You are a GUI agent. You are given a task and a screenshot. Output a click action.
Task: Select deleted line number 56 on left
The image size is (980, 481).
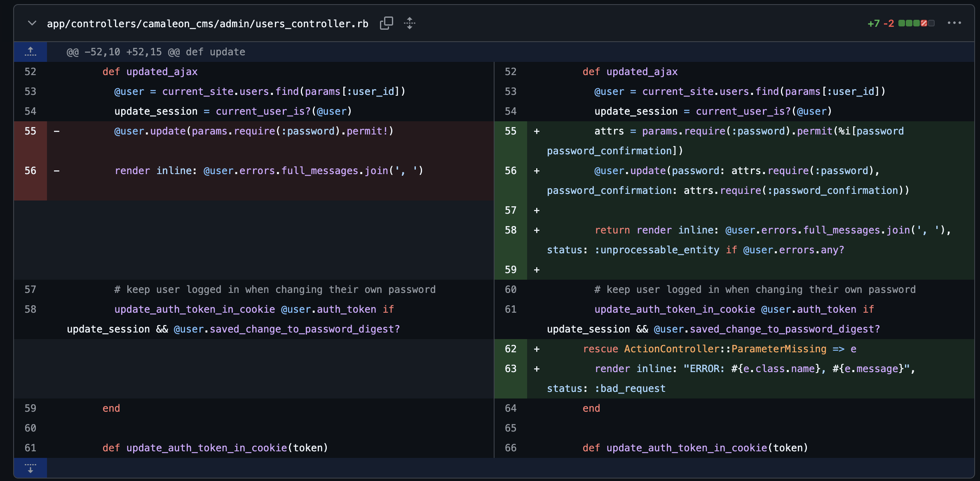30,171
